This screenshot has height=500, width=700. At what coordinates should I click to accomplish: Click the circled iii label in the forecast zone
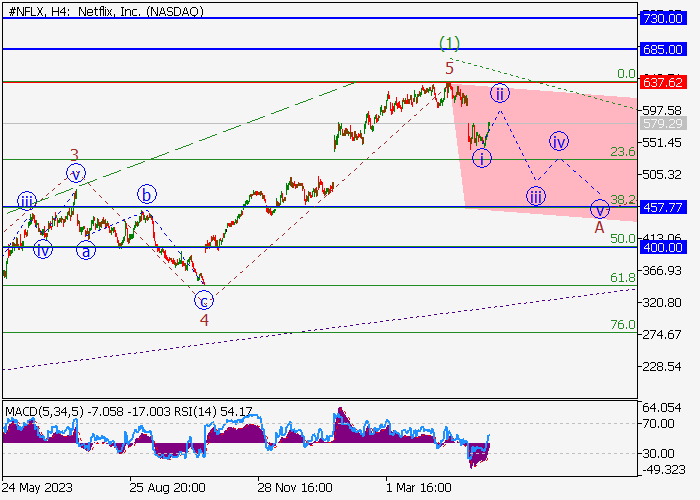pos(536,196)
